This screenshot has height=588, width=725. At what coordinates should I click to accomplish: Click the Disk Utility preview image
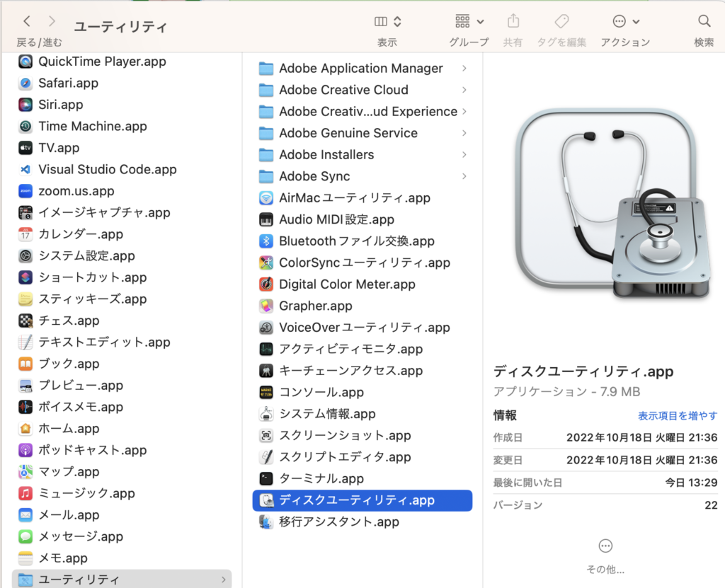(x=611, y=204)
